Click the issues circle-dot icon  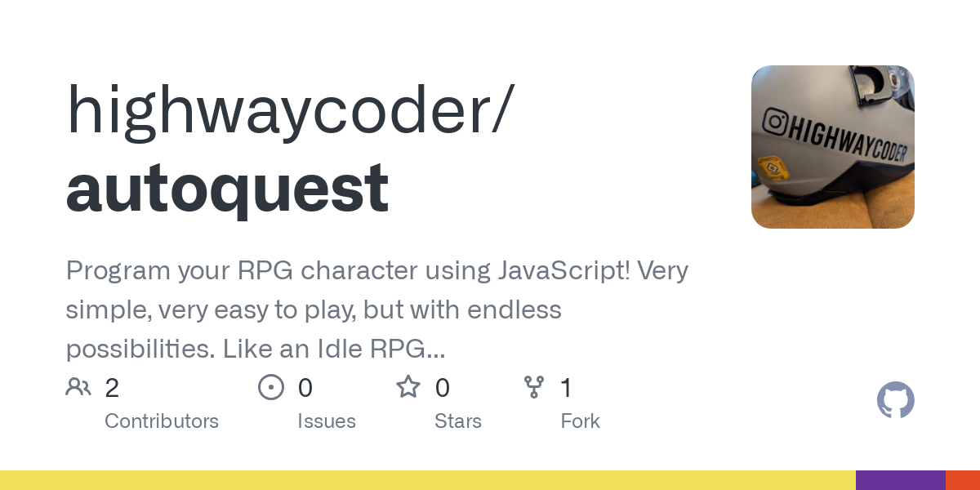pos(270,387)
